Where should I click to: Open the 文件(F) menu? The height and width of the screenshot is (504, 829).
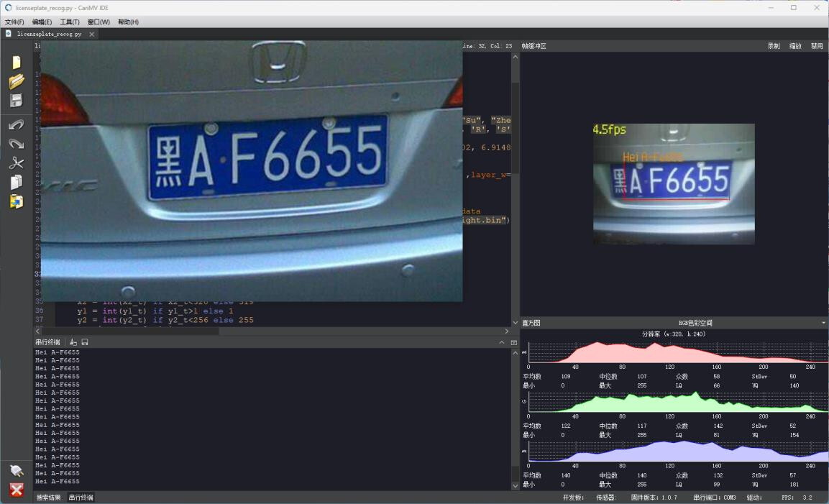click(14, 22)
